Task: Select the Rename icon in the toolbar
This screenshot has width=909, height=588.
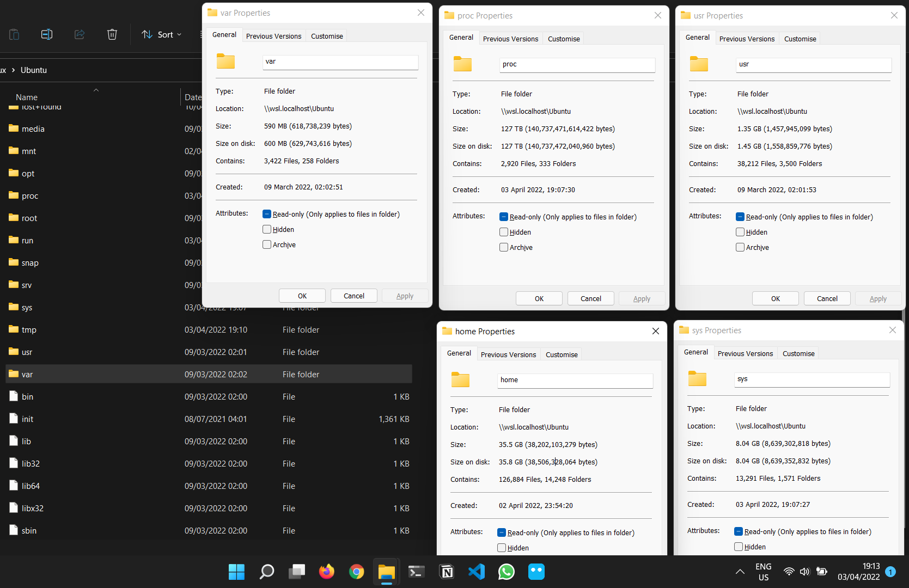Action: [47, 34]
